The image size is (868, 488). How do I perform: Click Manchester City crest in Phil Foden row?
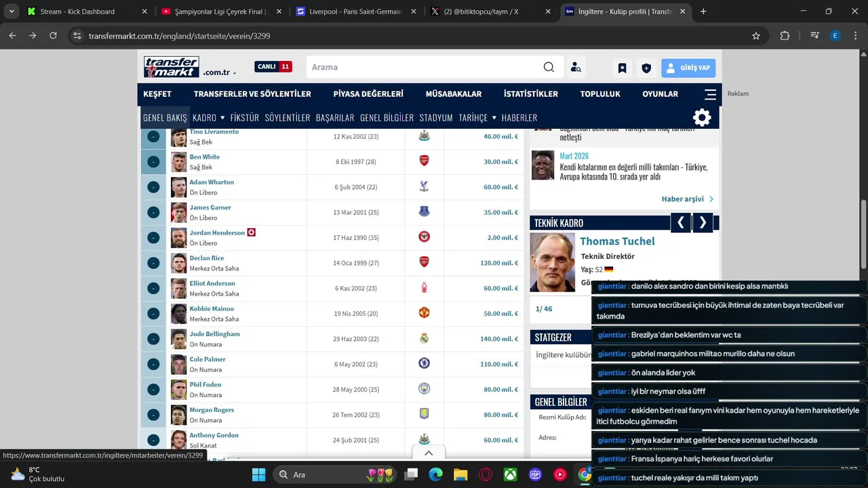point(424,389)
